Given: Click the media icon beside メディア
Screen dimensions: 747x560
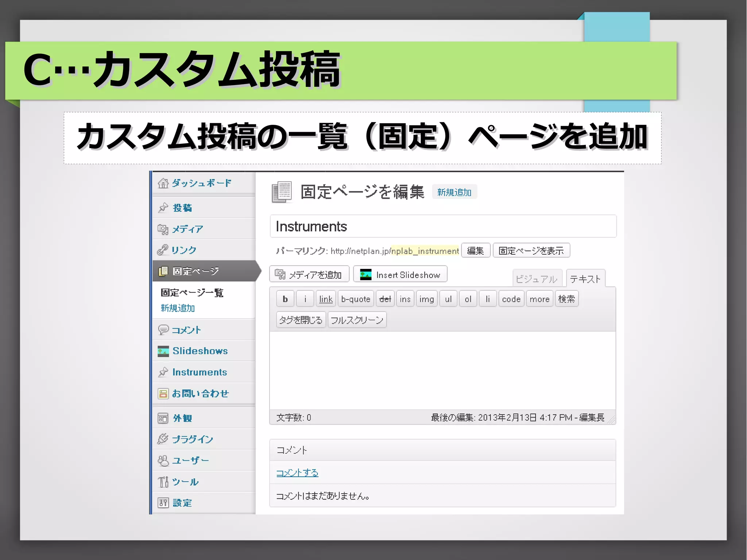Looking at the screenshot, I should (x=163, y=229).
